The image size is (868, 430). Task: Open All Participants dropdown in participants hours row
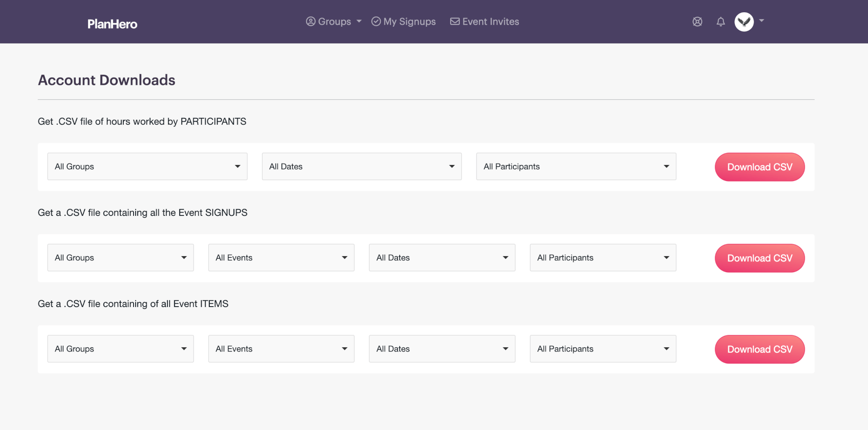pyautogui.click(x=576, y=167)
